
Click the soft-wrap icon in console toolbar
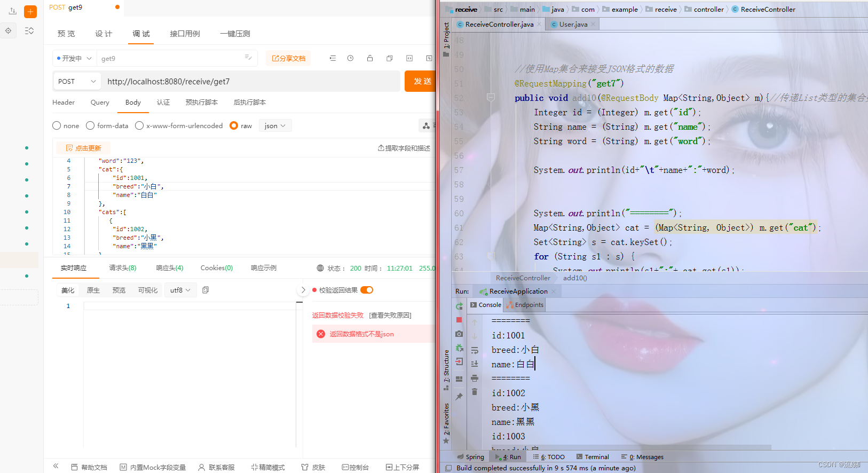click(x=475, y=350)
